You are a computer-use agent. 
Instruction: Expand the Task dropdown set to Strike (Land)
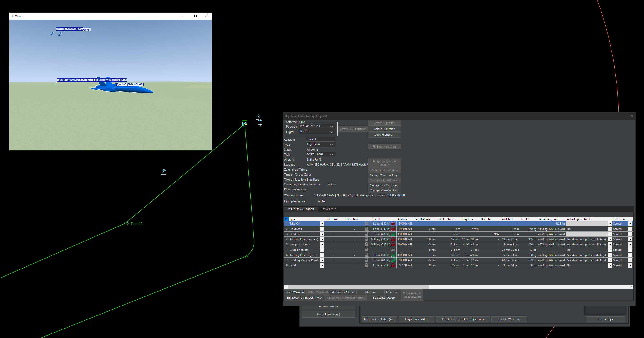pos(320,154)
